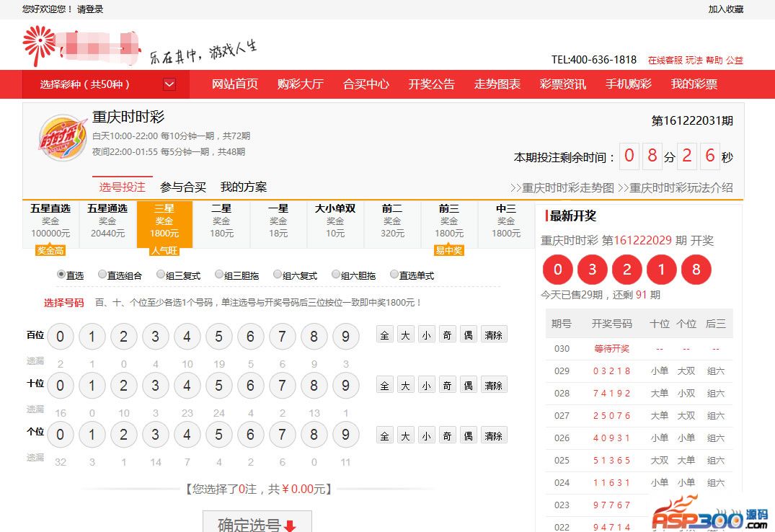775x532 pixels.
Task: Select the 组六胆拖 radio button
Action: click(x=336, y=274)
